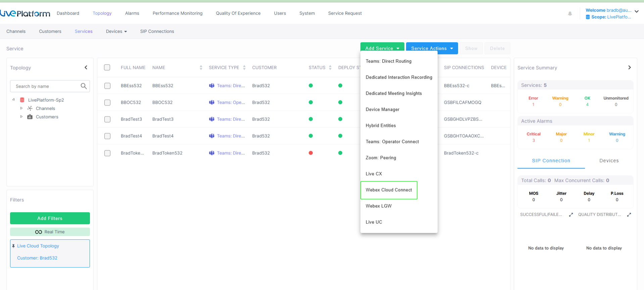
Task: Select Webex Cloud Connect from menu
Action: coord(389,190)
